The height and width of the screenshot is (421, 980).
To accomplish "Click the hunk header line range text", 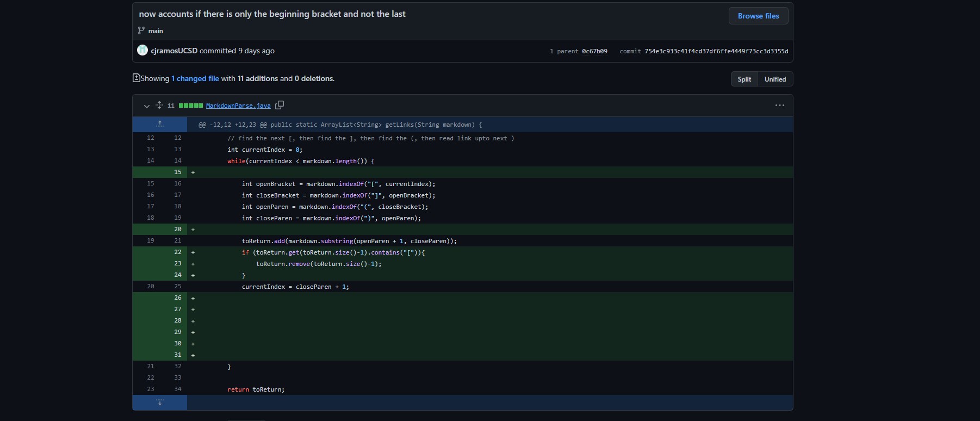I will pos(233,125).
